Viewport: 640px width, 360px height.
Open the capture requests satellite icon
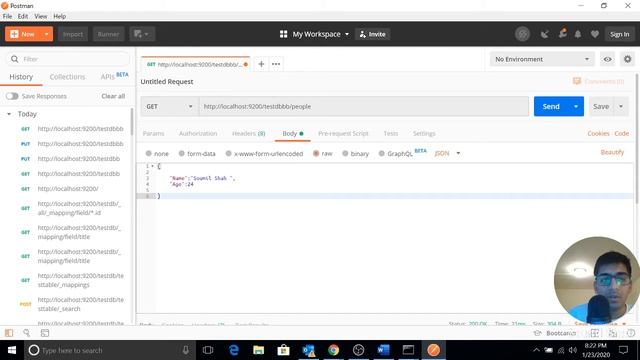(x=544, y=34)
